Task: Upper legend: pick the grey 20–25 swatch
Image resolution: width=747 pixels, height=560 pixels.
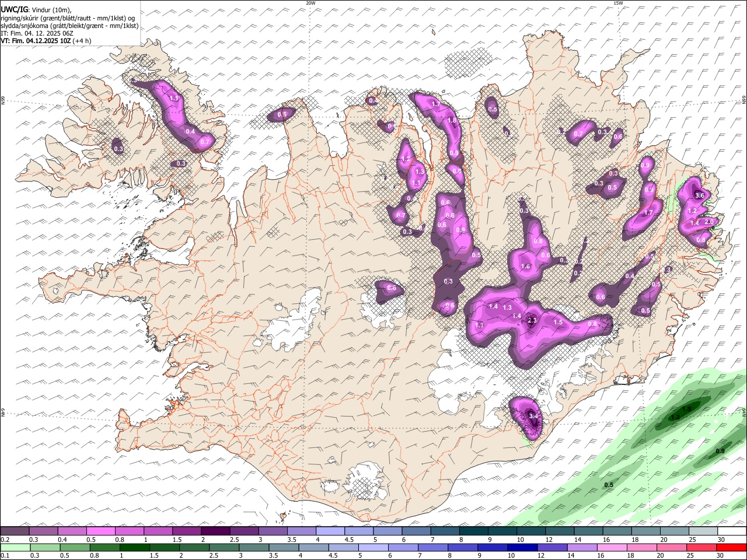Action: 674,531
